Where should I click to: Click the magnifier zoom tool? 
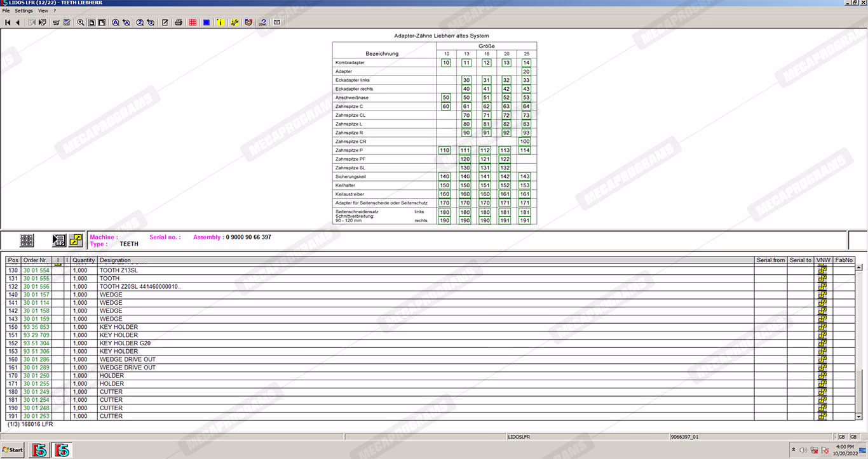click(x=81, y=22)
